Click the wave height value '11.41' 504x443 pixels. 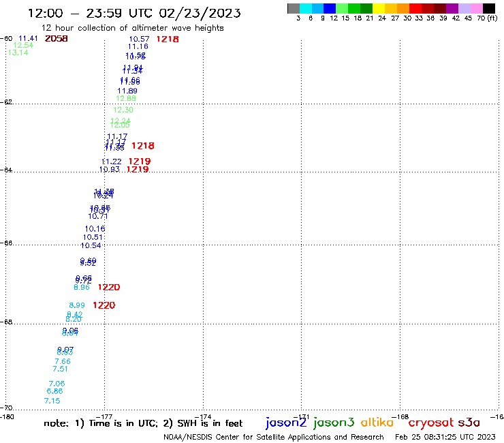pos(28,39)
